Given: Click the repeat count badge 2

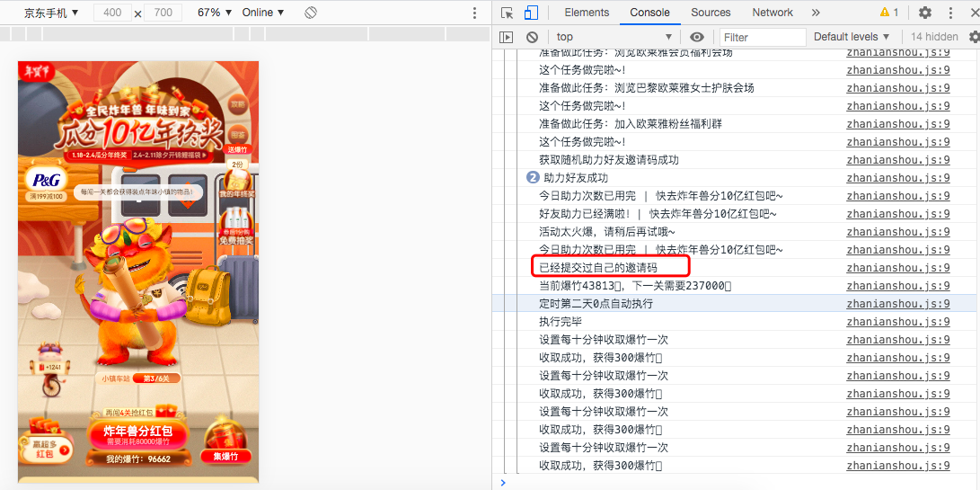Looking at the screenshot, I should (533, 178).
